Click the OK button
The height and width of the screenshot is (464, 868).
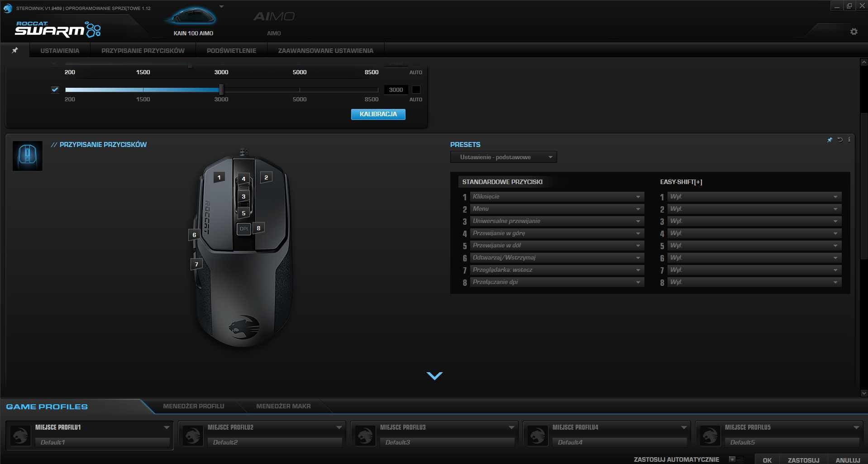tap(767, 460)
